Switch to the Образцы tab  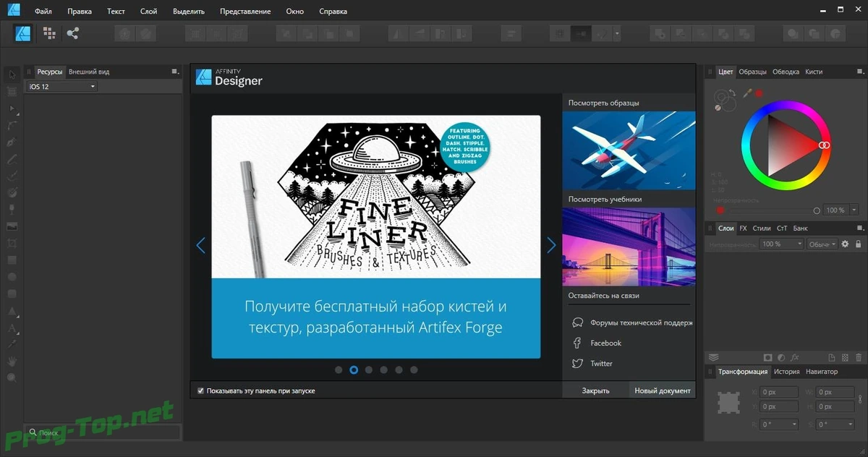752,72
